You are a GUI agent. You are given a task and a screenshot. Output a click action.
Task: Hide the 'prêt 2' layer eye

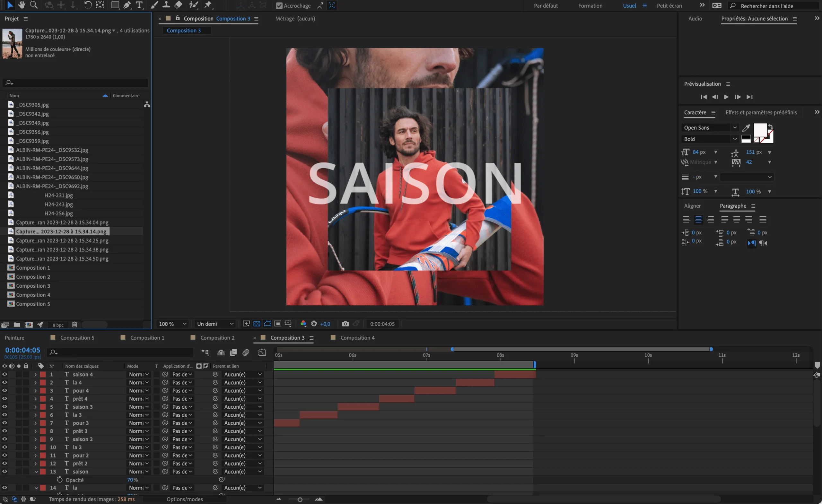[x=5, y=463]
